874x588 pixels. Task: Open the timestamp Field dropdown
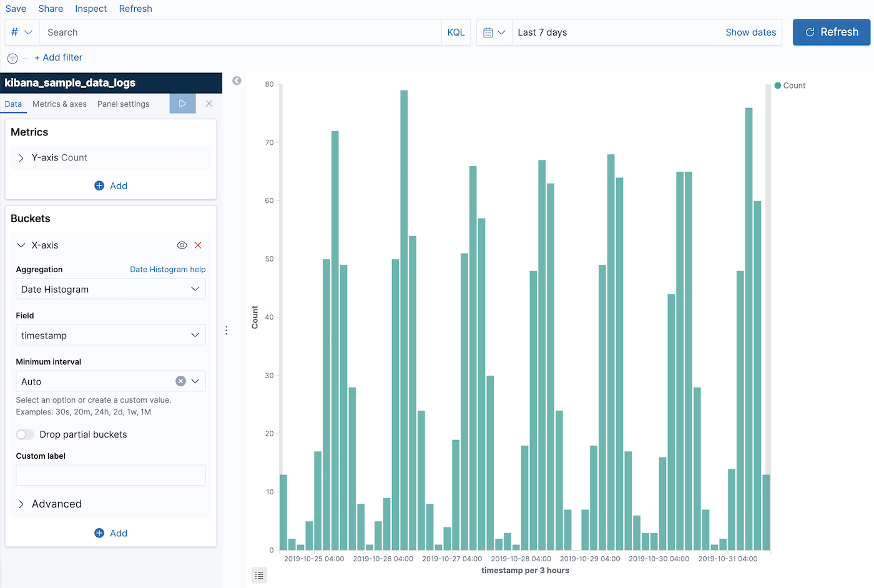pos(110,335)
